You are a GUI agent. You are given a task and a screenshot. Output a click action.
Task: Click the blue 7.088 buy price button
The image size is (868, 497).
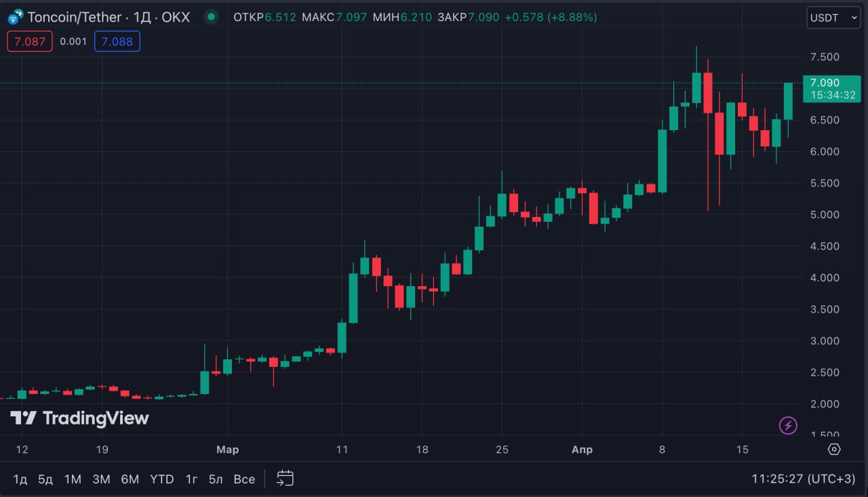pos(117,41)
